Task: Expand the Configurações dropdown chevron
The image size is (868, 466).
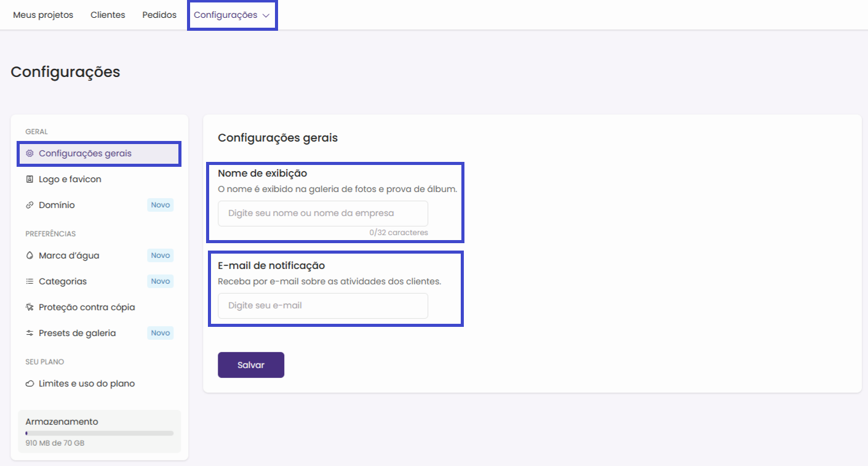Action: click(x=266, y=15)
